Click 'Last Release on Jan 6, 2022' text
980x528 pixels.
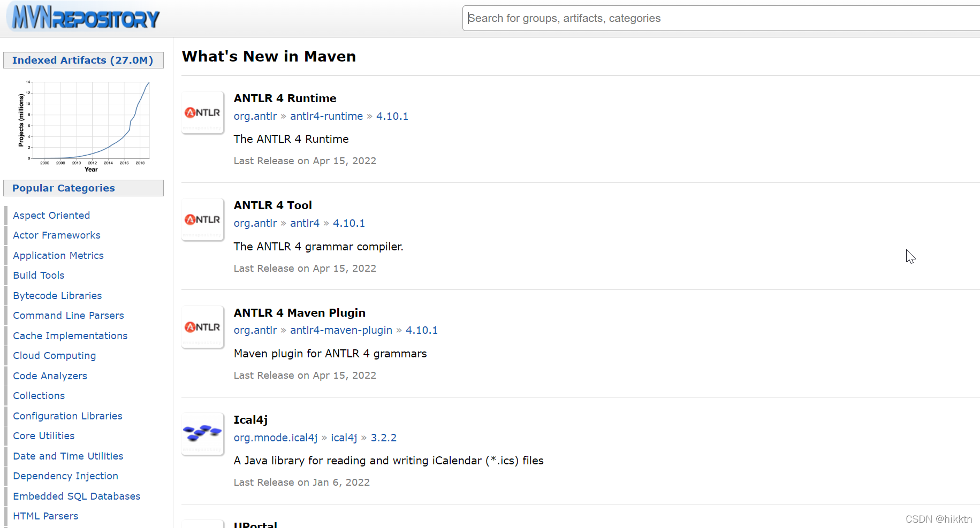(302, 483)
